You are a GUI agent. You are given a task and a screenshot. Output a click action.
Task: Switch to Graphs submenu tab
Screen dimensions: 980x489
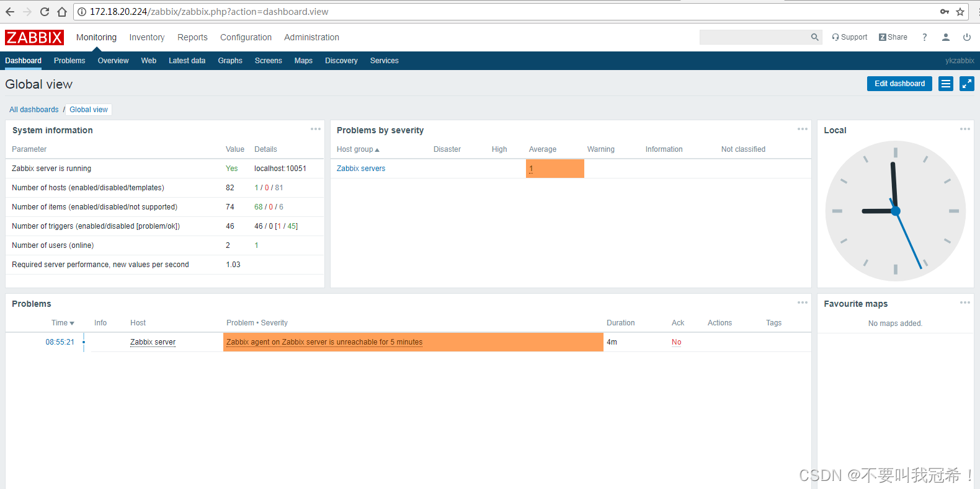pyautogui.click(x=230, y=61)
